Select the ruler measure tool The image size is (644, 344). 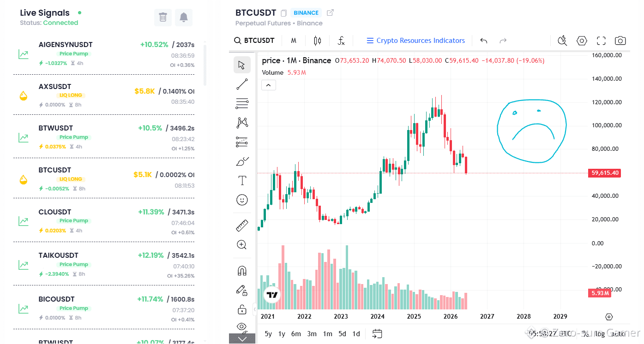(242, 226)
